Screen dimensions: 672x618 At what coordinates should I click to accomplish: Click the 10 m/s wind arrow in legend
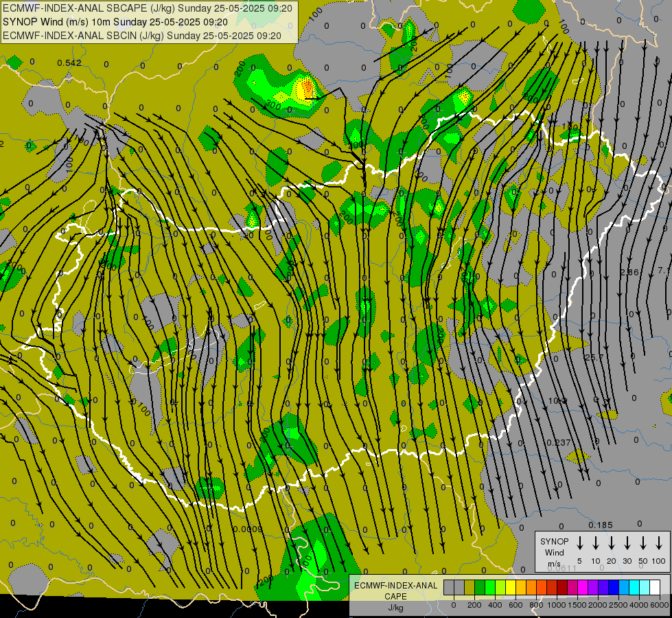[595, 543]
